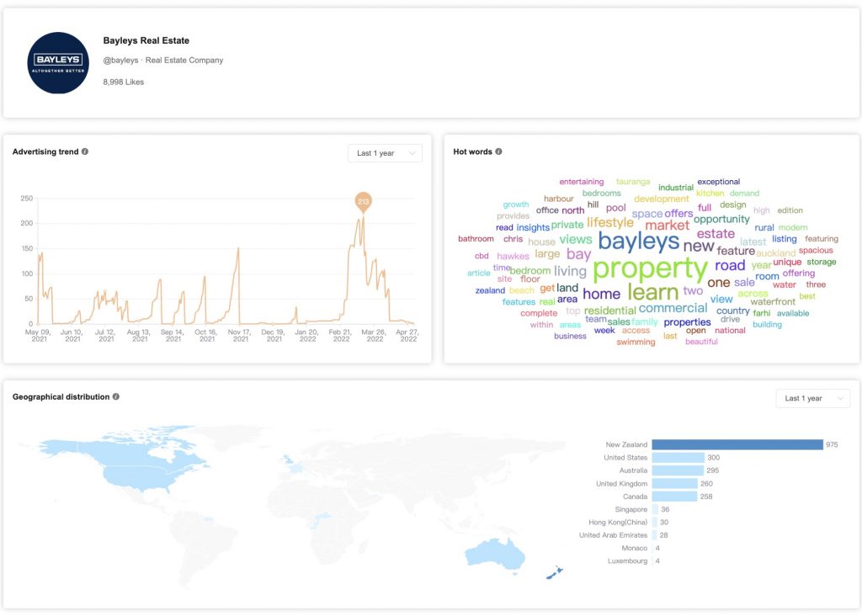Image resolution: width=862 pixels, height=616 pixels.
Task: Click the word 'national' in the word cloud
Action: coord(730,330)
